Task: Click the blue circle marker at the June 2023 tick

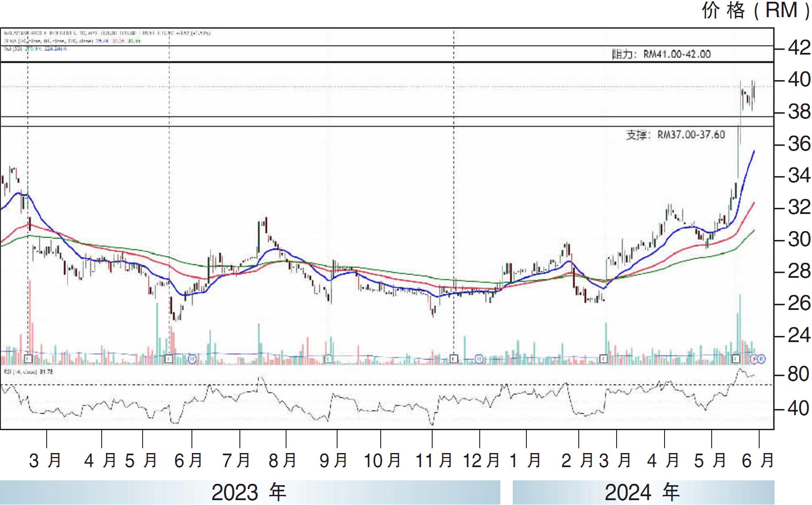Action: pyautogui.click(x=192, y=359)
